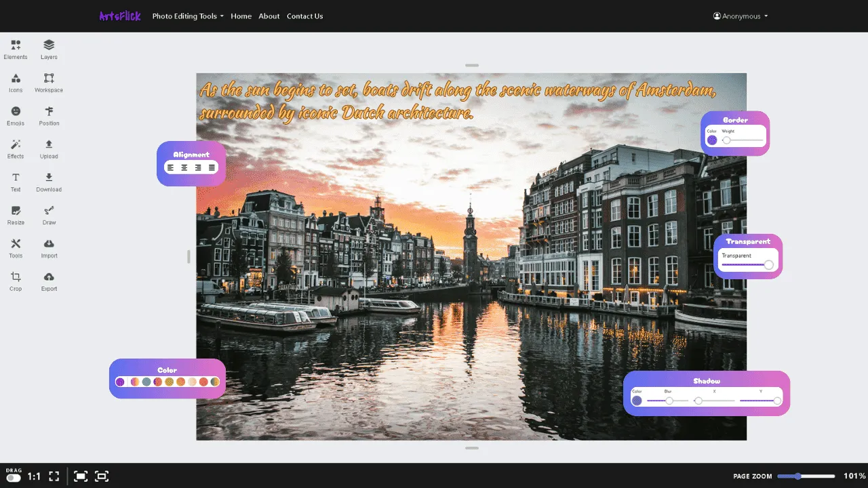Click the bottom canvas resize handle

point(472,448)
